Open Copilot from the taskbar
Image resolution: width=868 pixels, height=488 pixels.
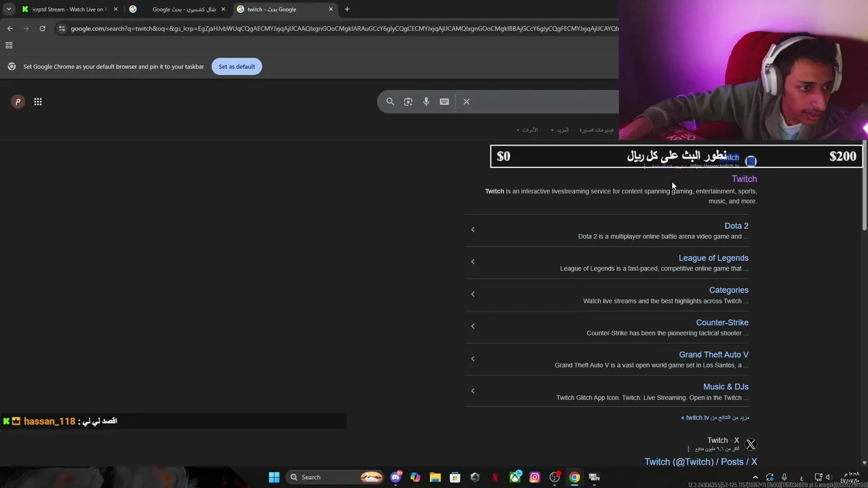(415, 477)
